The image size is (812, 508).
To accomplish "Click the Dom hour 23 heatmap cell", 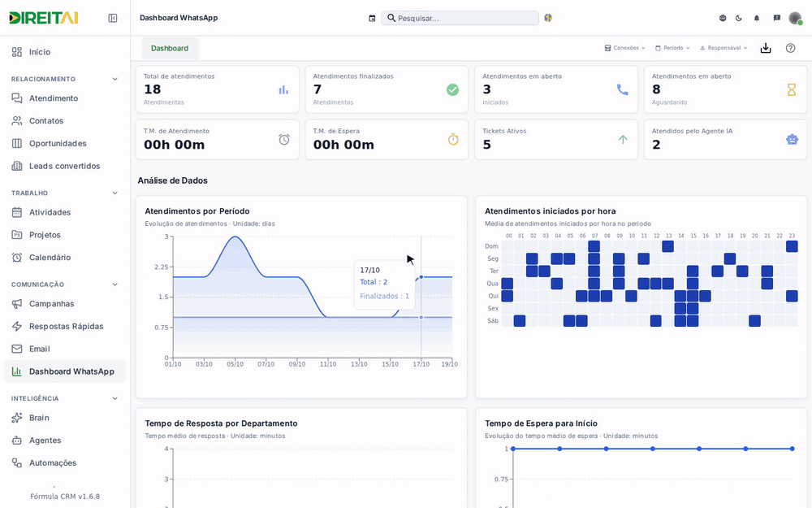I will click(x=791, y=246).
